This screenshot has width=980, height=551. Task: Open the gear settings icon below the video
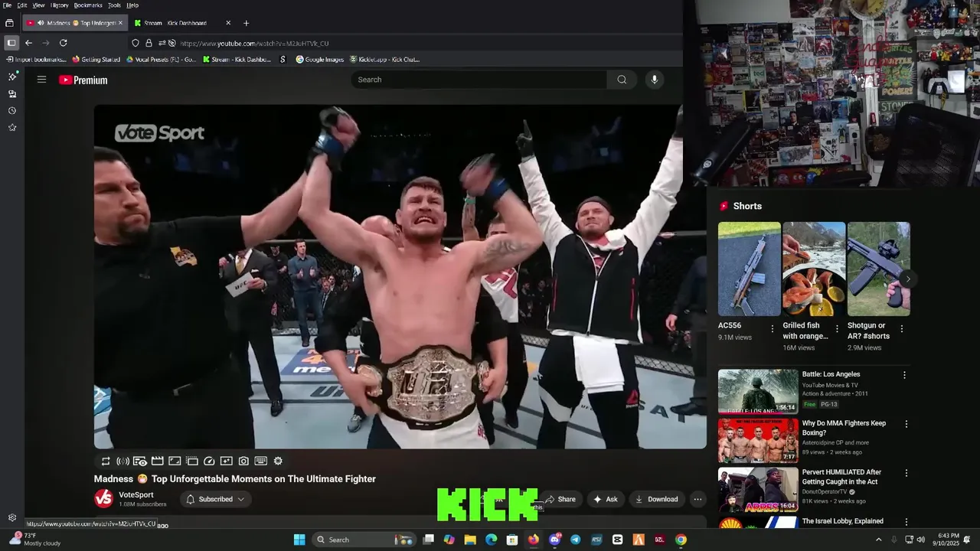(278, 461)
